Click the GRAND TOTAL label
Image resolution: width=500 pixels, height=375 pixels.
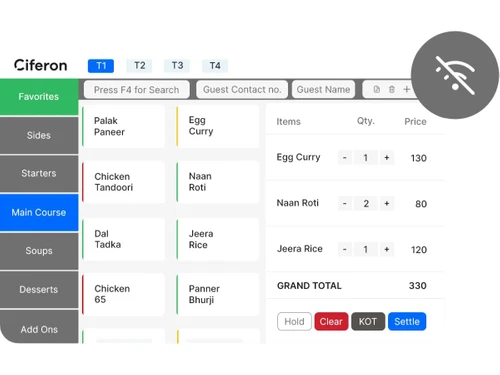[x=309, y=286]
